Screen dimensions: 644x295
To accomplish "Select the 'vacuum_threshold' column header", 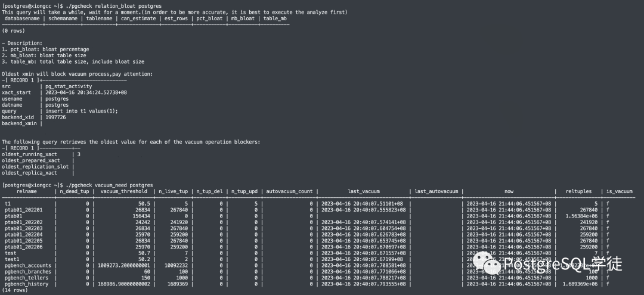I will pyautogui.click(x=123, y=192).
